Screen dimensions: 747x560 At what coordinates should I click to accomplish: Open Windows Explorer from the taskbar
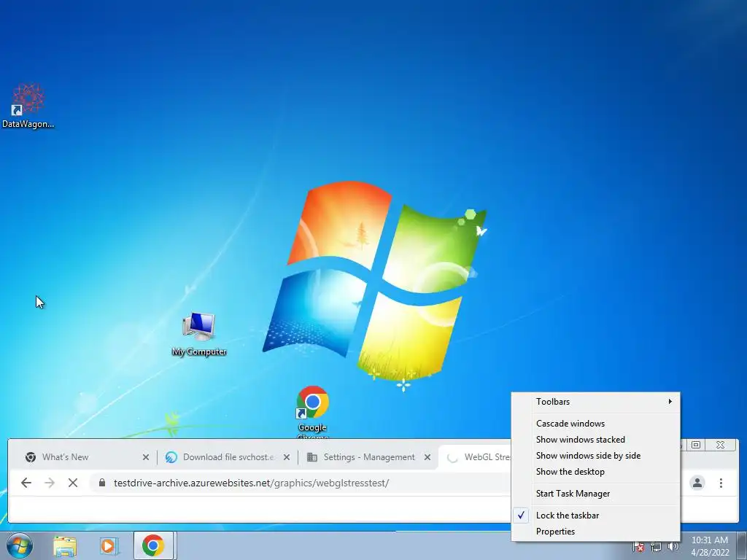pyautogui.click(x=65, y=545)
